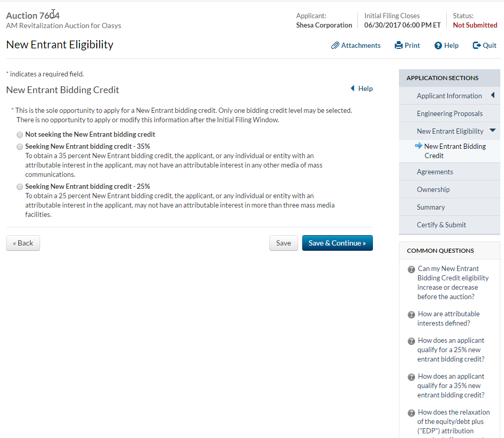The width and height of the screenshot is (504, 438).
Task: Click question icon for eligibility increase or decrease question
Action: [411, 269]
